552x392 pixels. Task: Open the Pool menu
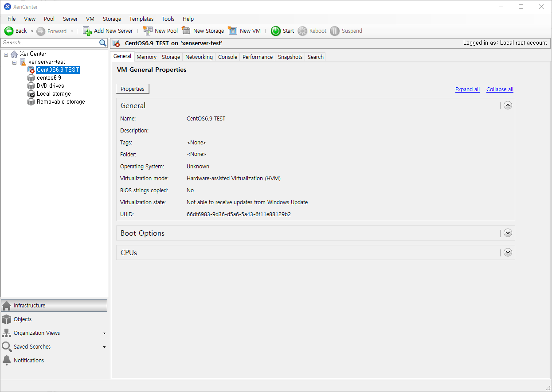tap(49, 19)
